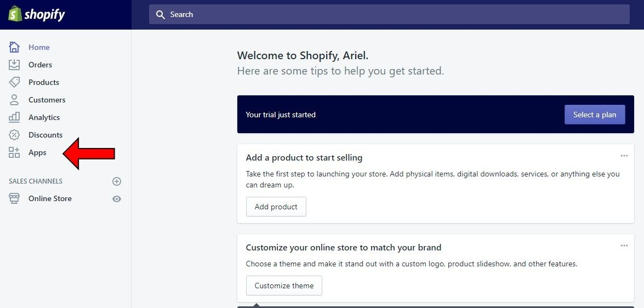Click the Customers person icon
The height and width of the screenshot is (308, 644).
click(x=14, y=100)
